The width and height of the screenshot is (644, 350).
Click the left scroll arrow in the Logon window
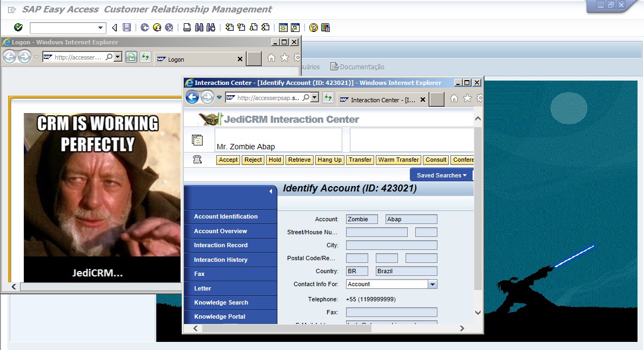[x=14, y=287]
